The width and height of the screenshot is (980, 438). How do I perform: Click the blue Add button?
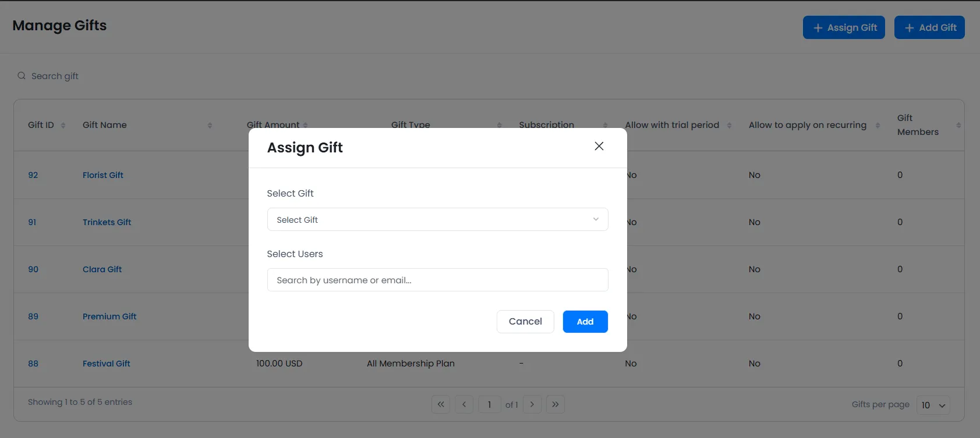[585, 322]
